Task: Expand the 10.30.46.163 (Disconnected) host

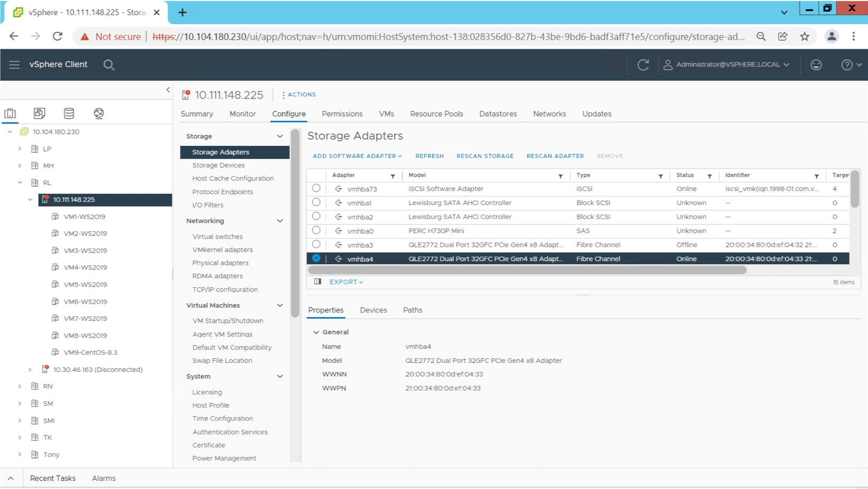Action: coord(30,370)
